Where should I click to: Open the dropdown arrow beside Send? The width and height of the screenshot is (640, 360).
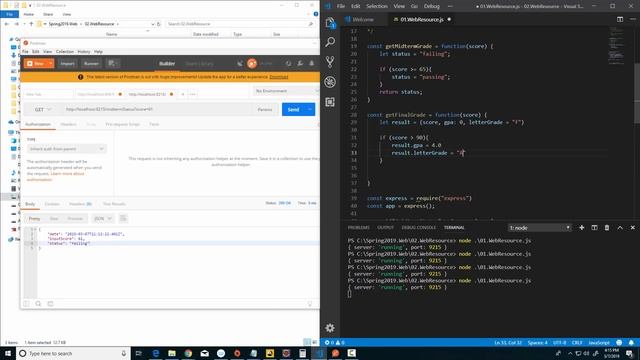pyautogui.click(x=310, y=109)
